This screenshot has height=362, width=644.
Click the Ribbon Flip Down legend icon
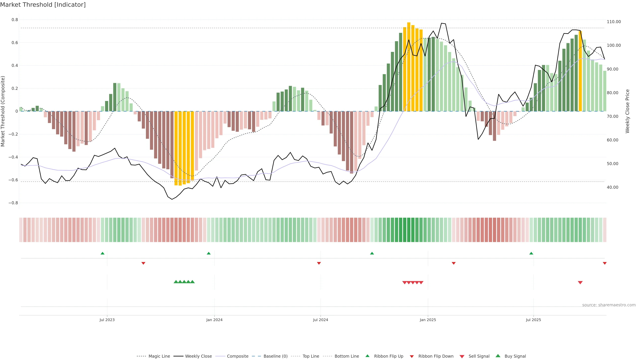[412, 356]
